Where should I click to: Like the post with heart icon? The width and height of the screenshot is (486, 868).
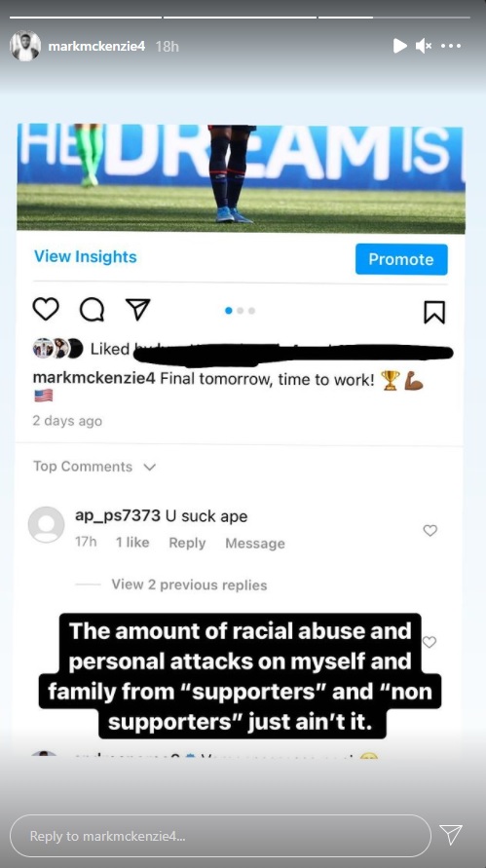(46, 309)
